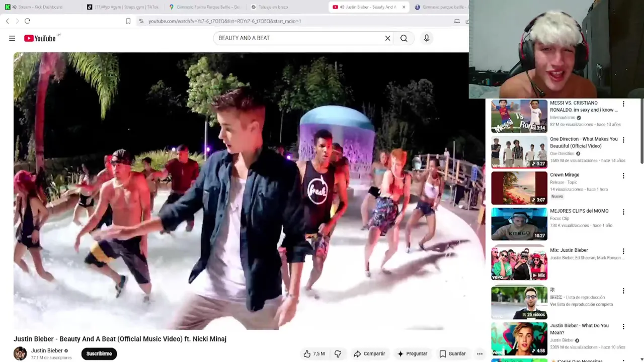
Task: Open the Mix: Justin Bieber thumbnail
Action: point(519,263)
